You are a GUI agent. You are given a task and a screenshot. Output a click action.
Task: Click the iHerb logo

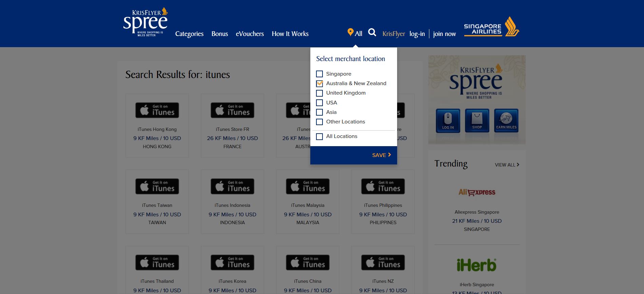coord(476,265)
